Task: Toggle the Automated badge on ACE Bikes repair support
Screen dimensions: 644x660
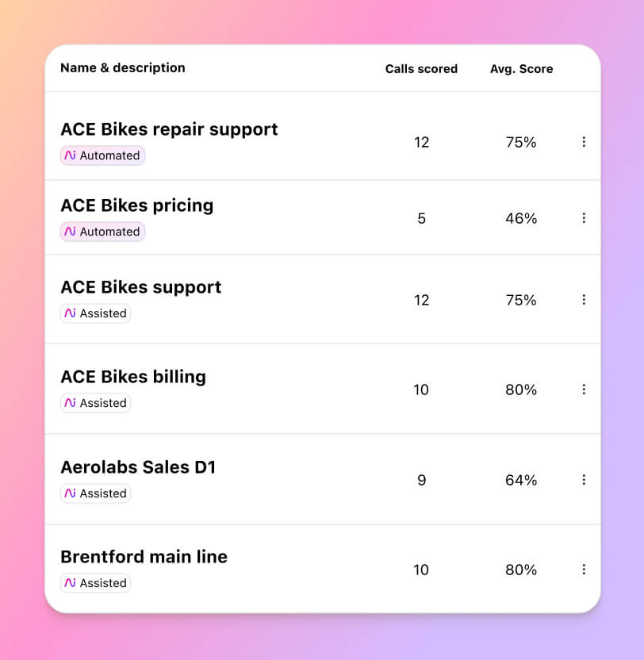Action: tap(102, 155)
